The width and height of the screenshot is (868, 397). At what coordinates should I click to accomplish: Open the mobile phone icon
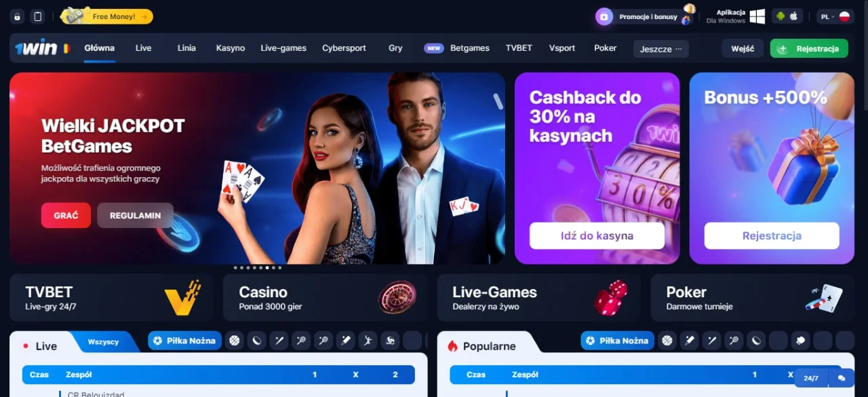pos(38,16)
